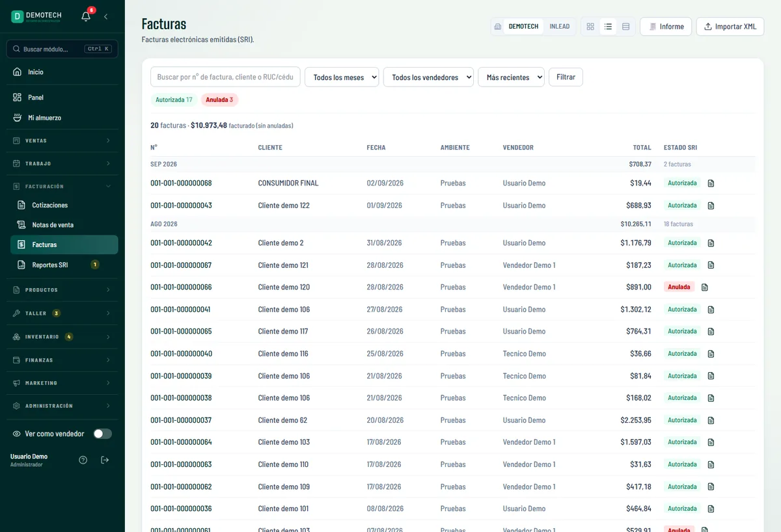This screenshot has width=781, height=532.
Task: Open document icon for invoice 001-001-000000068
Action: click(711, 183)
